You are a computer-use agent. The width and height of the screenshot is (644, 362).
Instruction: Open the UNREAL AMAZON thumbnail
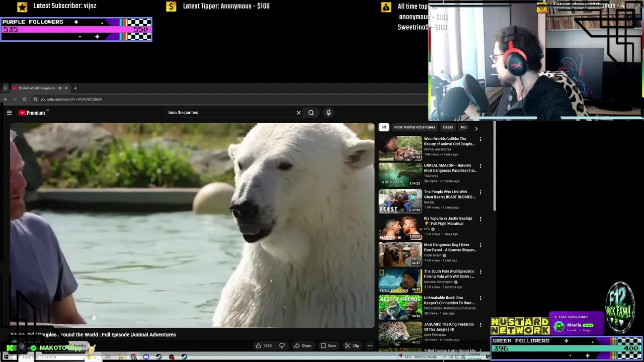[400, 174]
